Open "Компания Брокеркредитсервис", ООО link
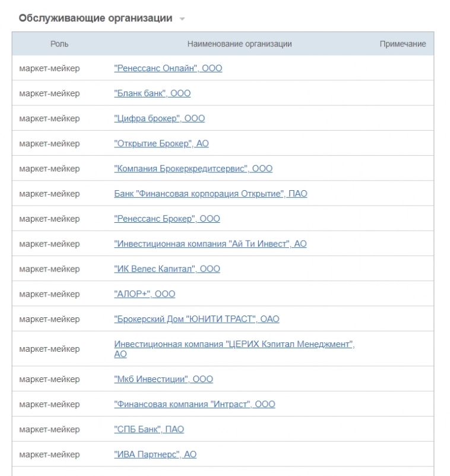Viewport: 450px width, 476px height. (x=193, y=169)
